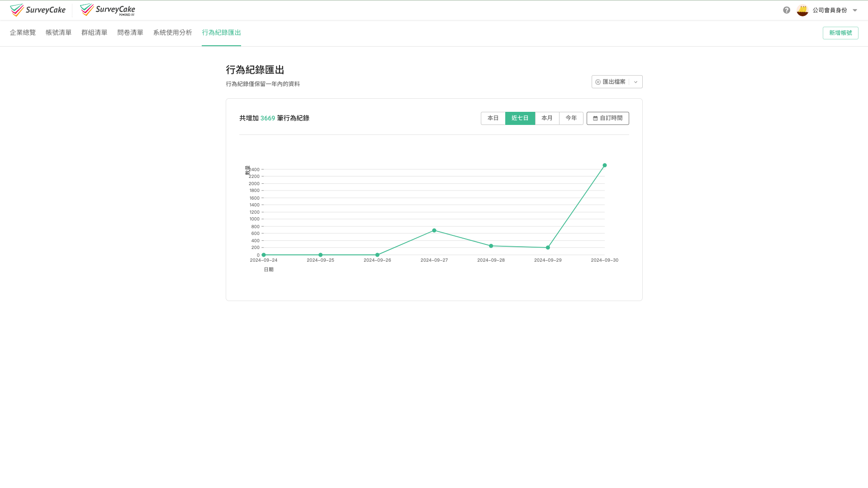Click the 匯出檔案 export button
This screenshot has width=868, height=488.
(613, 81)
